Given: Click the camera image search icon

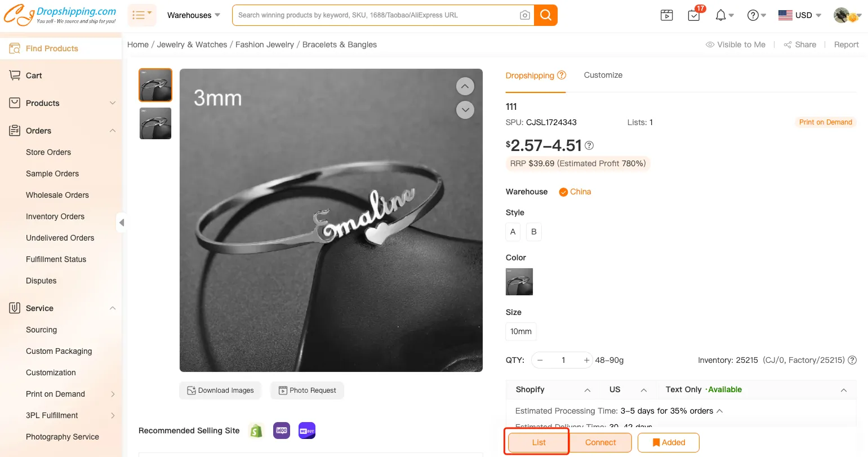Looking at the screenshot, I should click(x=524, y=15).
